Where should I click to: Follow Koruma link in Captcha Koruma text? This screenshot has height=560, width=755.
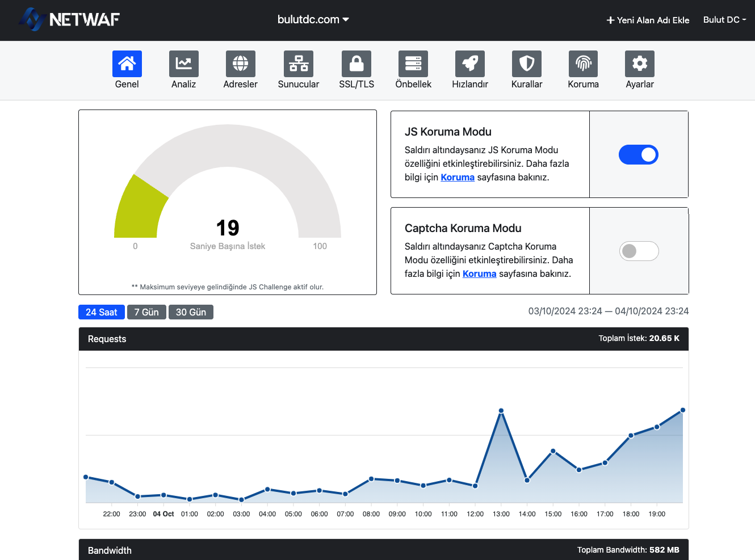coord(480,273)
